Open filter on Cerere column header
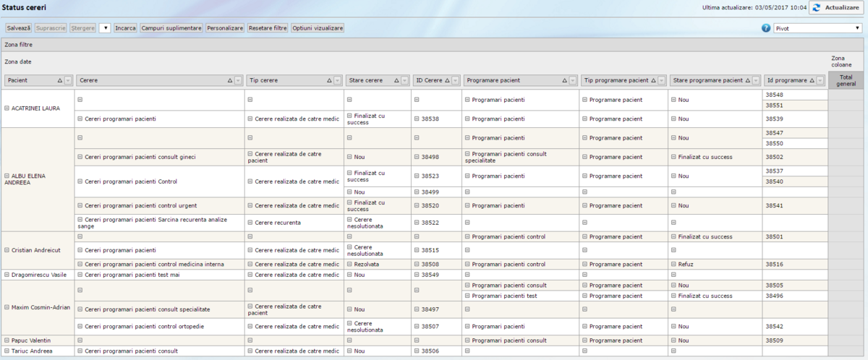The image size is (868, 360). point(238,80)
